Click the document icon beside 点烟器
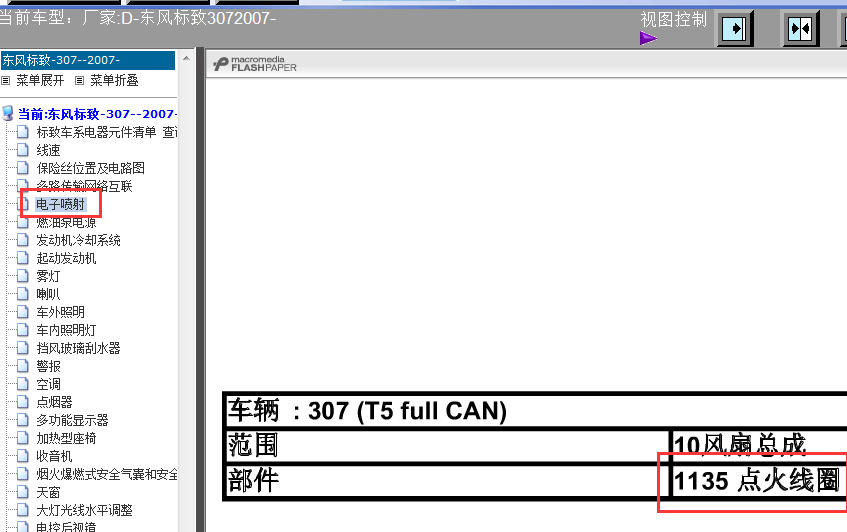847x532 pixels. pos(23,401)
